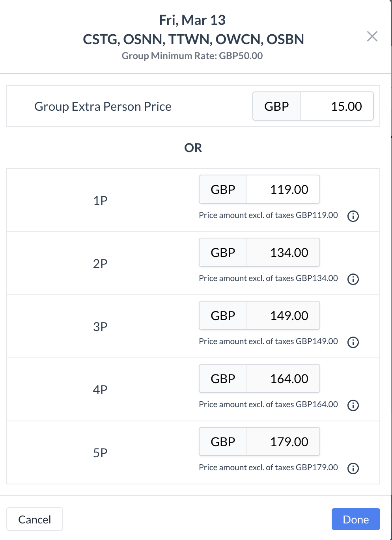392x540 pixels.
Task: Close the Fri, Mar 13 rate dialog
Action: pyautogui.click(x=372, y=36)
